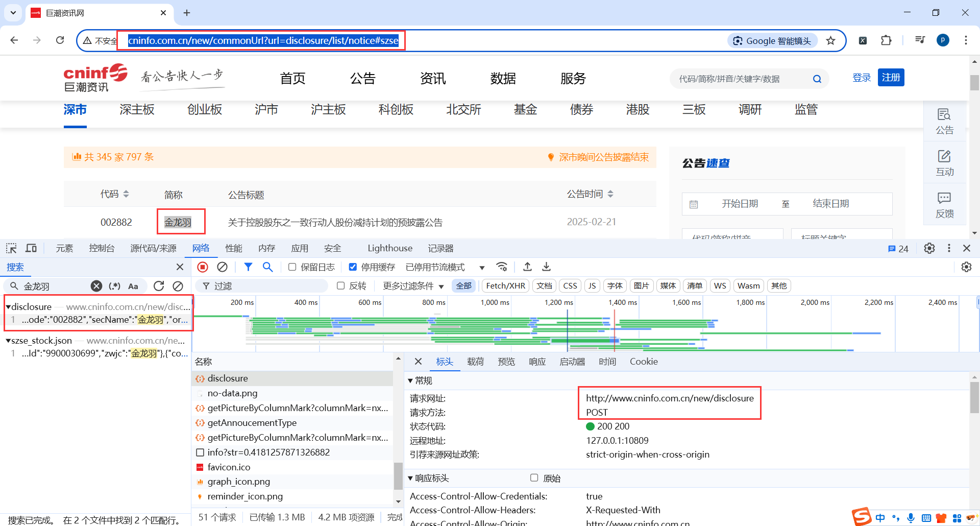
Task: Export HAR file with download icon
Action: coord(546,267)
